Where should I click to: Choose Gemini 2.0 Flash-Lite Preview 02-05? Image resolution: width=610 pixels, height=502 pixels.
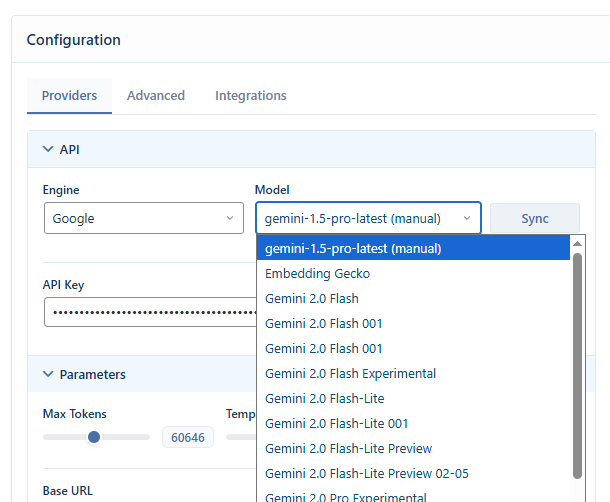[366, 473]
